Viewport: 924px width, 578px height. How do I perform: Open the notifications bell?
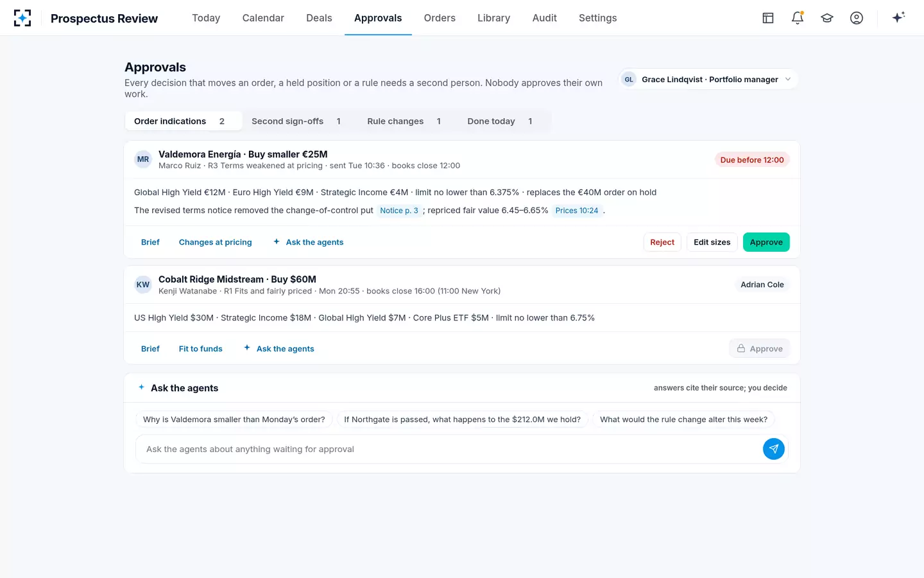coord(798,18)
